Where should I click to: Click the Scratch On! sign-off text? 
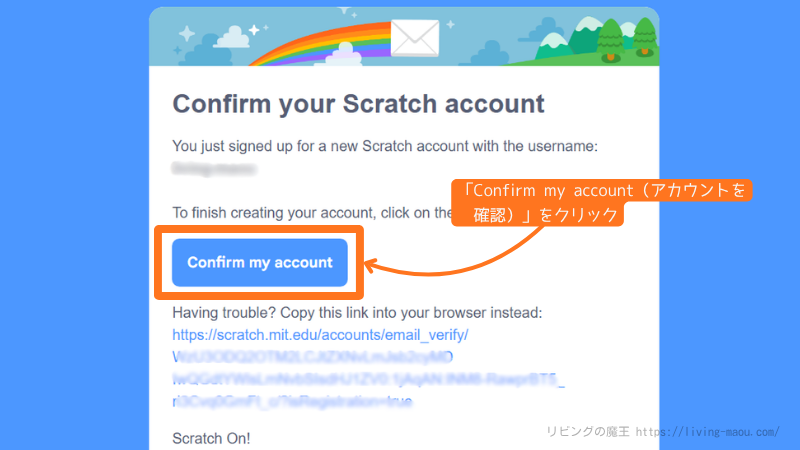[211, 438]
